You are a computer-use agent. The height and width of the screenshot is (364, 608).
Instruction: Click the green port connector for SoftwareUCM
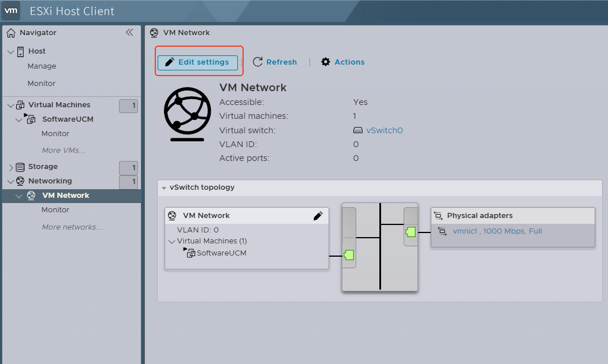(x=349, y=255)
